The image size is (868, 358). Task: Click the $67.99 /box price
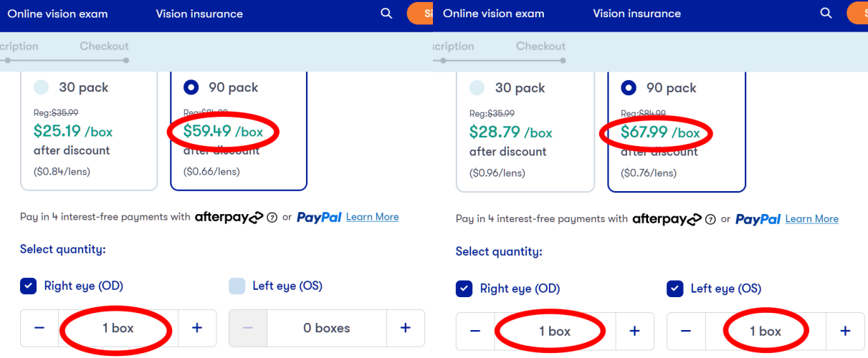pos(660,132)
